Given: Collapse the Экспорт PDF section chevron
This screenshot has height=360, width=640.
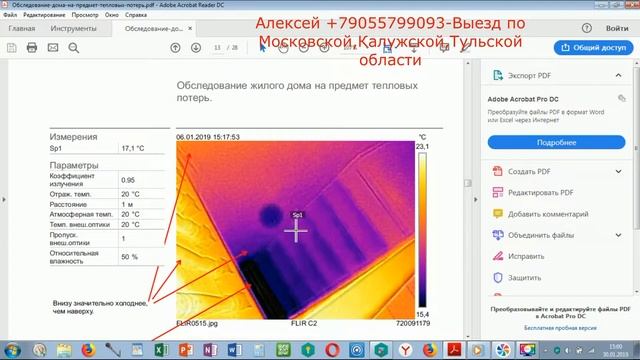Looking at the screenshot, I should [618, 76].
